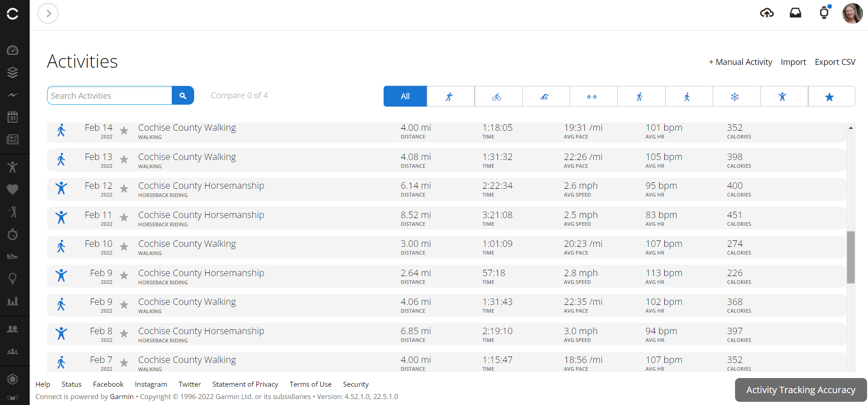Filter activities by winter sports snowflake

coord(735,96)
